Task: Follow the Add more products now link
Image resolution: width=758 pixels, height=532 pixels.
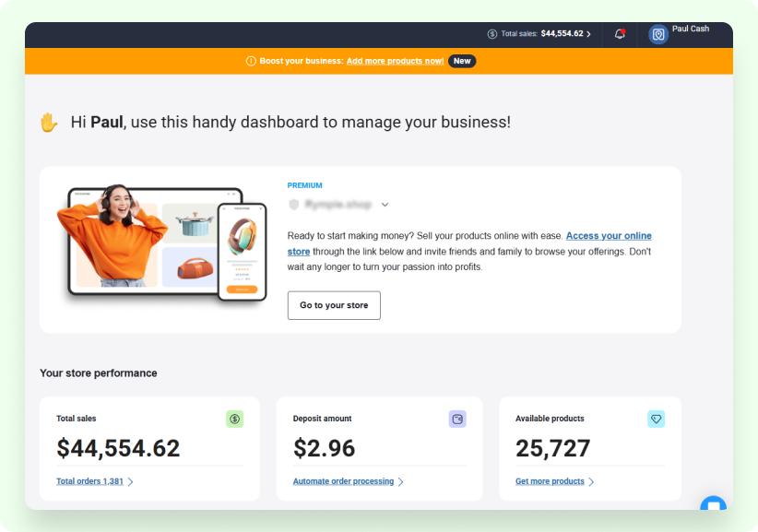Action: tap(395, 61)
